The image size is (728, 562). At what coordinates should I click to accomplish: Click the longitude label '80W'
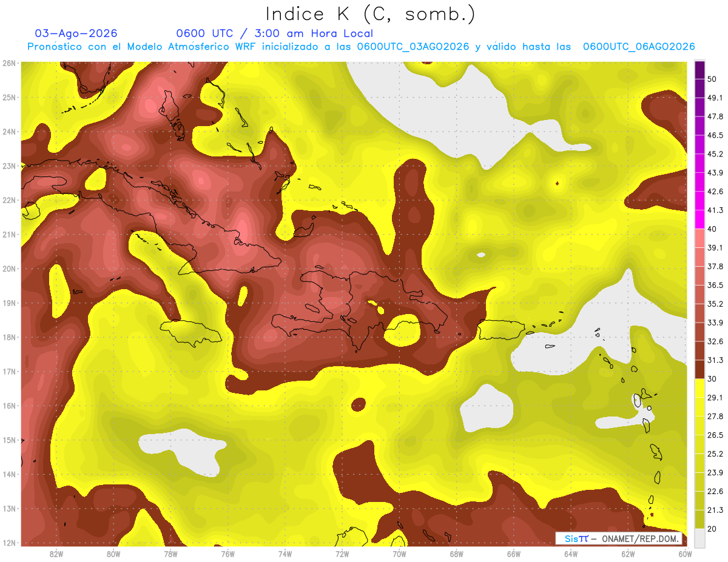point(113,554)
